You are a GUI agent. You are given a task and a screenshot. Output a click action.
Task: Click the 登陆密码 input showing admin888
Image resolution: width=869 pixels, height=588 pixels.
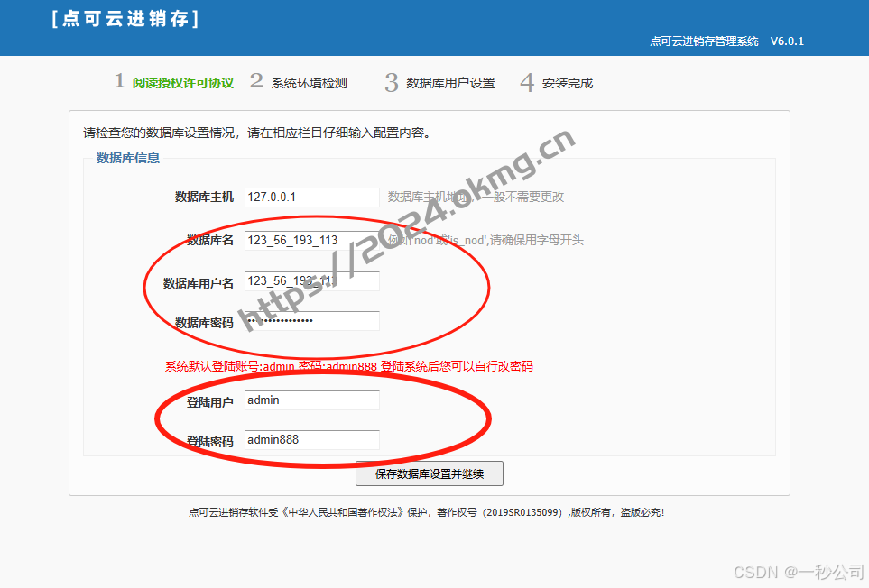tap(311, 439)
